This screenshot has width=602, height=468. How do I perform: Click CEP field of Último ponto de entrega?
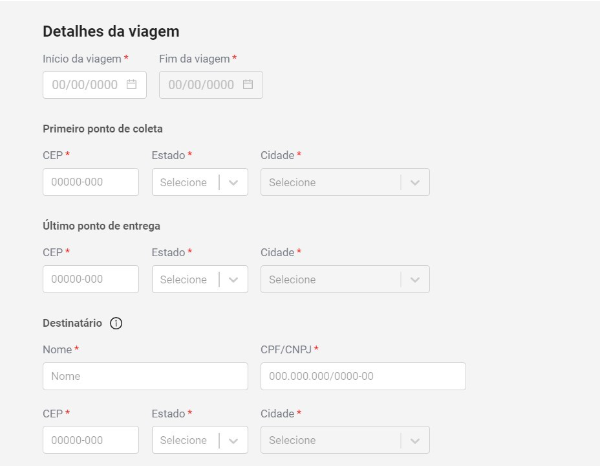click(90, 279)
